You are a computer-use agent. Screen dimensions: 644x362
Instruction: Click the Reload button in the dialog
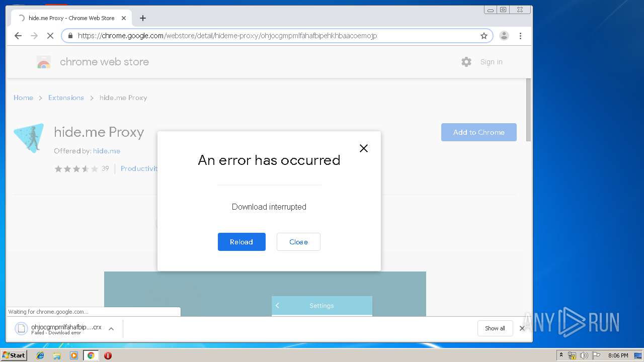coord(242,242)
